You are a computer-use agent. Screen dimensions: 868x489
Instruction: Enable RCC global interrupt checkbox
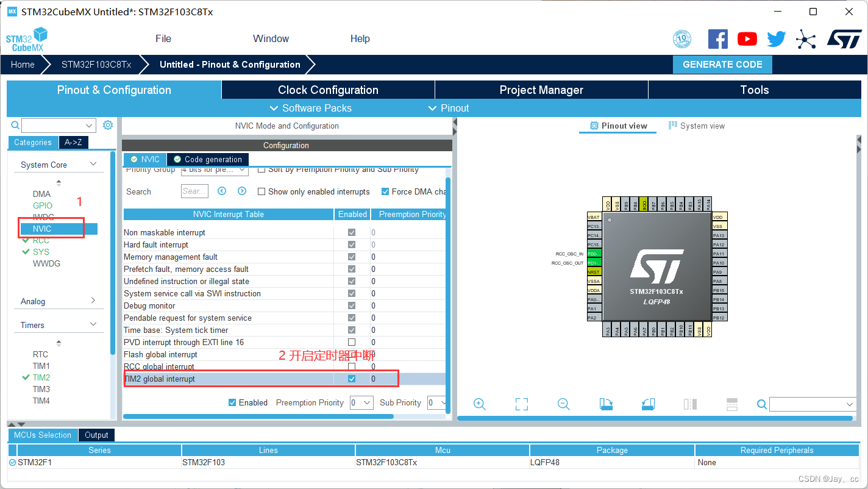pos(352,366)
